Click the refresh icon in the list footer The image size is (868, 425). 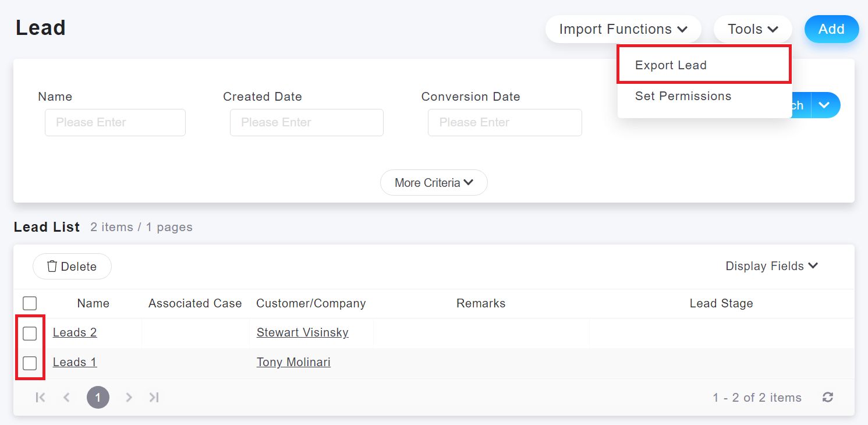click(x=827, y=397)
